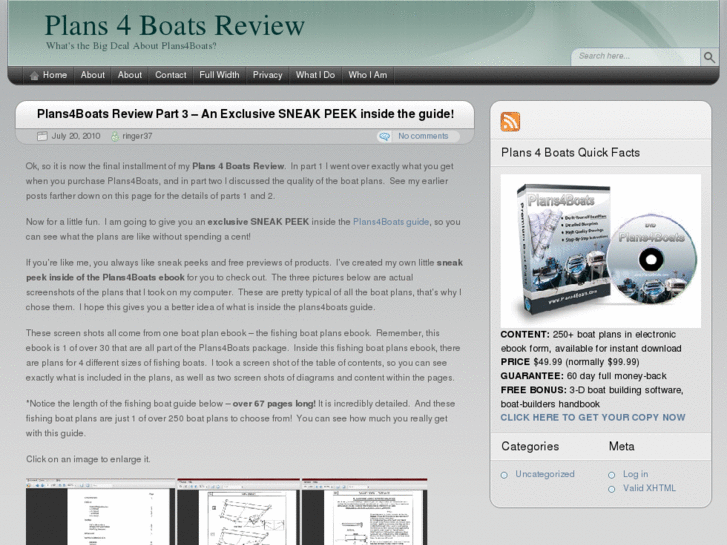727x545 pixels.
Task: Click the Meta heading
Action: tap(621, 446)
